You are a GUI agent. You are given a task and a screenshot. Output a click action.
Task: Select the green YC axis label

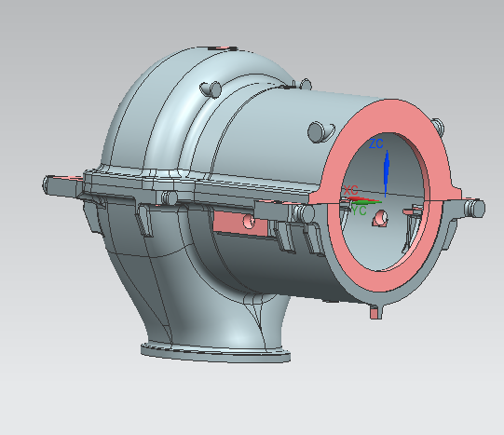[359, 211]
